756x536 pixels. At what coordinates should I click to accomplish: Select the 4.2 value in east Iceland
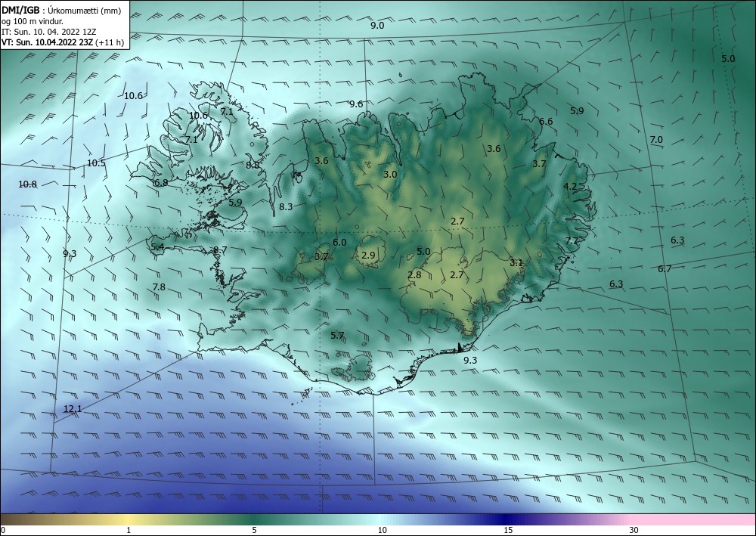click(570, 187)
